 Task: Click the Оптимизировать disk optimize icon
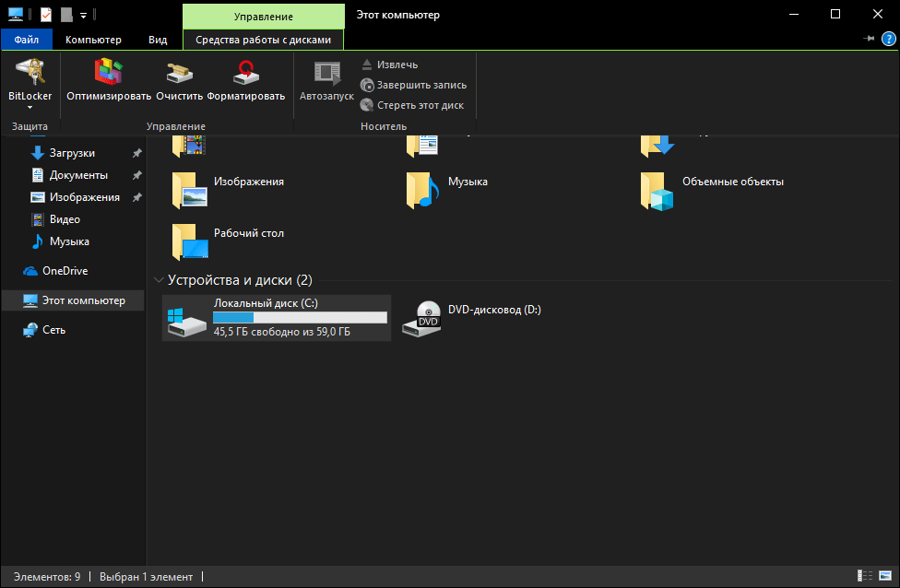pyautogui.click(x=109, y=71)
